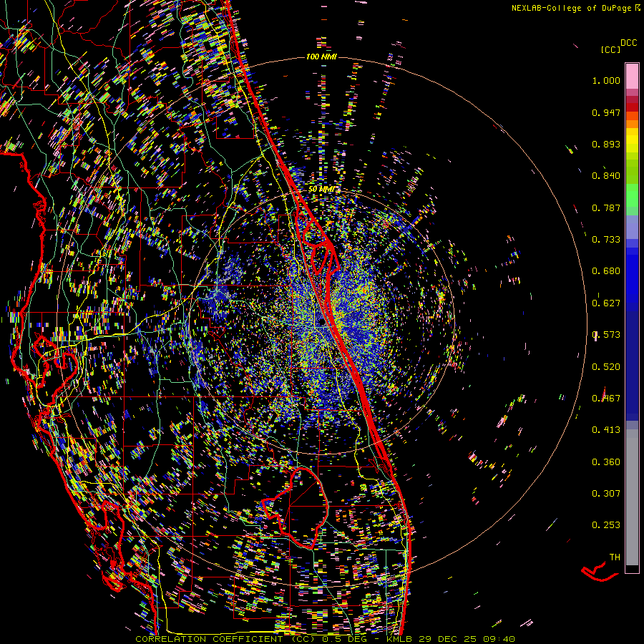The height and width of the screenshot is (644, 644).
Task: Click the 0.893 scale value
Action: [x=606, y=144]
